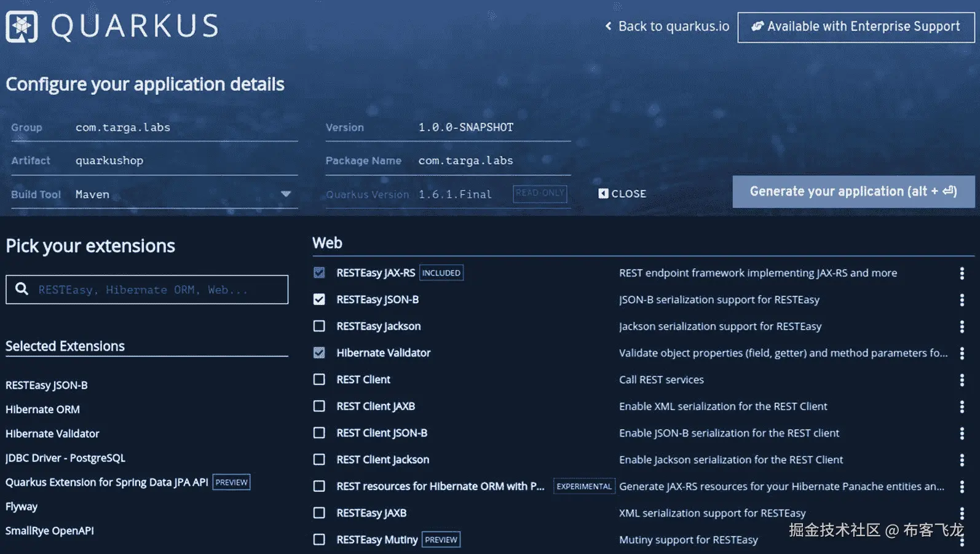Click the Quarkus logo icon
The height and width of the screenshot is (554, 980).
coord(22,26)
